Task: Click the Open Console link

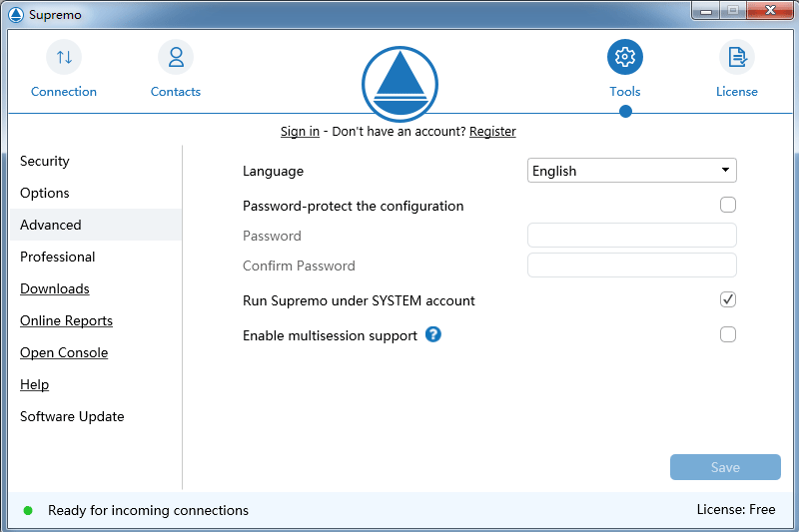Action: (64, 352)
